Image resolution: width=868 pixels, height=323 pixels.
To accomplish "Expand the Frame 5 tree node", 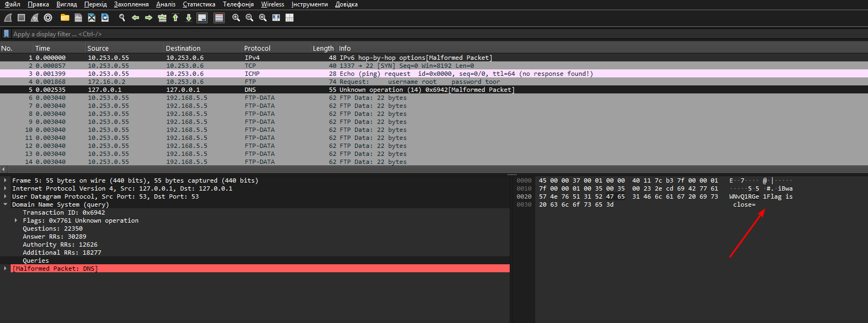I will (5, 180).
